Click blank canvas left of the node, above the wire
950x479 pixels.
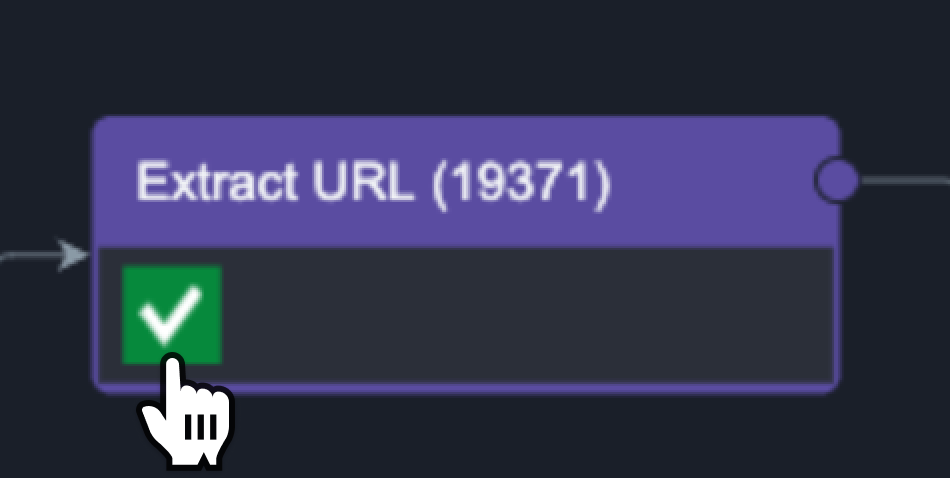tap(42, 150)
